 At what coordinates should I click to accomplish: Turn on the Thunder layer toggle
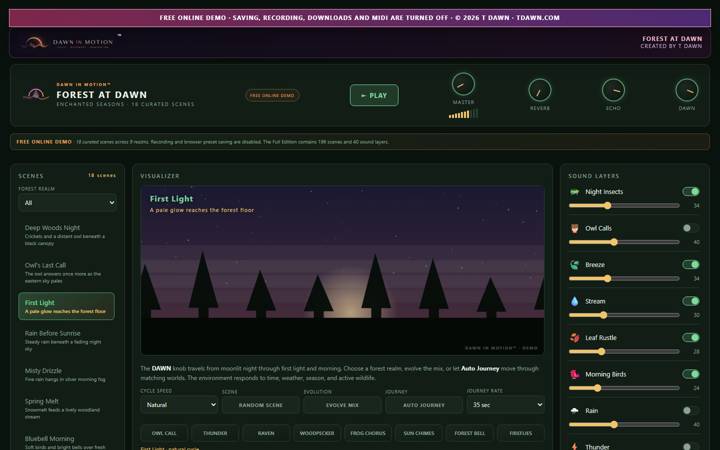[x=691, y=446]
